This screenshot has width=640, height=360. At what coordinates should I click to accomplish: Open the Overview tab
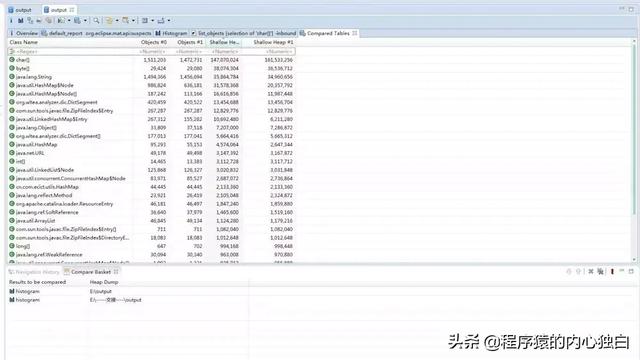pos(24,33)
